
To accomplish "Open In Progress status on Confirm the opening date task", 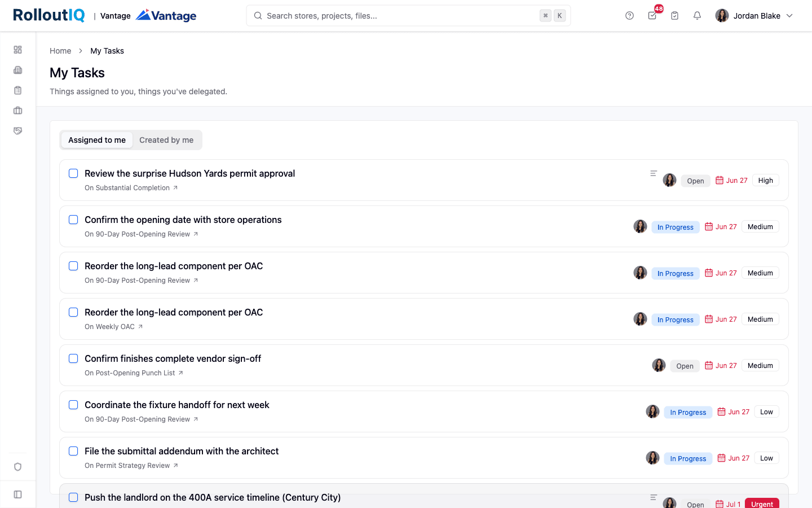I will pos(676,227).
